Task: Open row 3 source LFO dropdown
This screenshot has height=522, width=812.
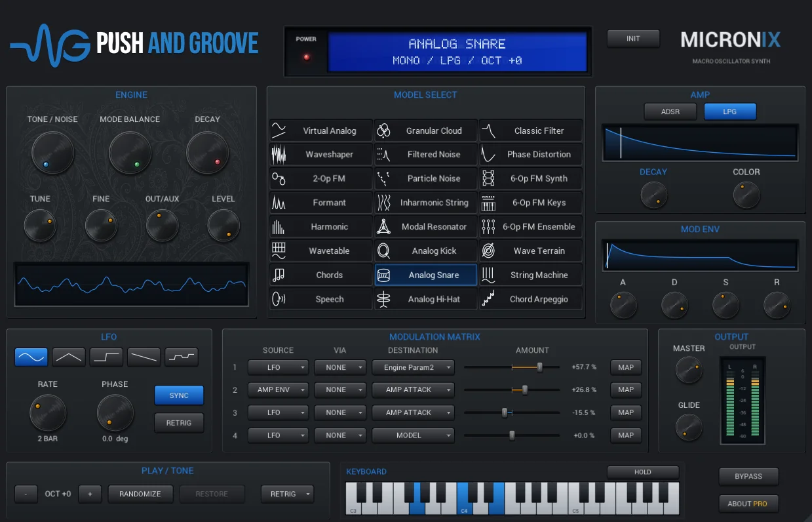Action: (278, 412)
